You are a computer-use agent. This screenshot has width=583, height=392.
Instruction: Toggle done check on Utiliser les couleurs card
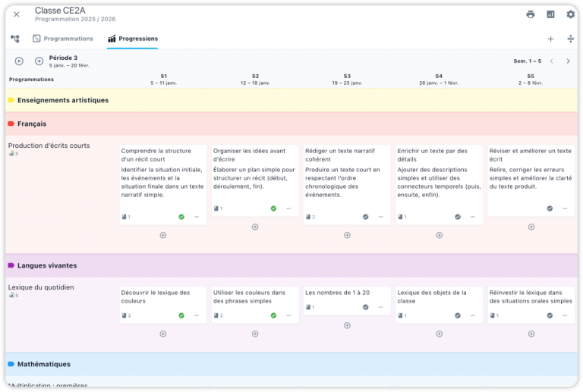coord(273,316)
